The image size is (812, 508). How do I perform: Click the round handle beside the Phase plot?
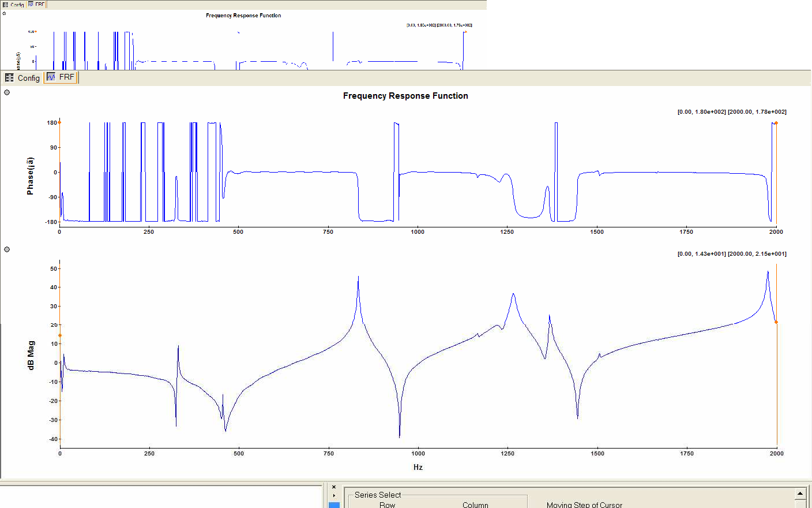tap(7, 92)
